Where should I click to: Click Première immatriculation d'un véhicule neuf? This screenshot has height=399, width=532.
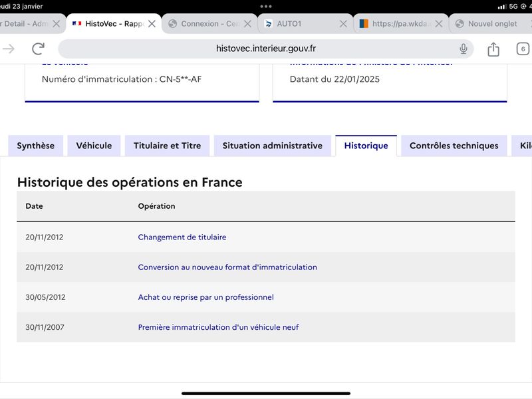tap(218, 327)
